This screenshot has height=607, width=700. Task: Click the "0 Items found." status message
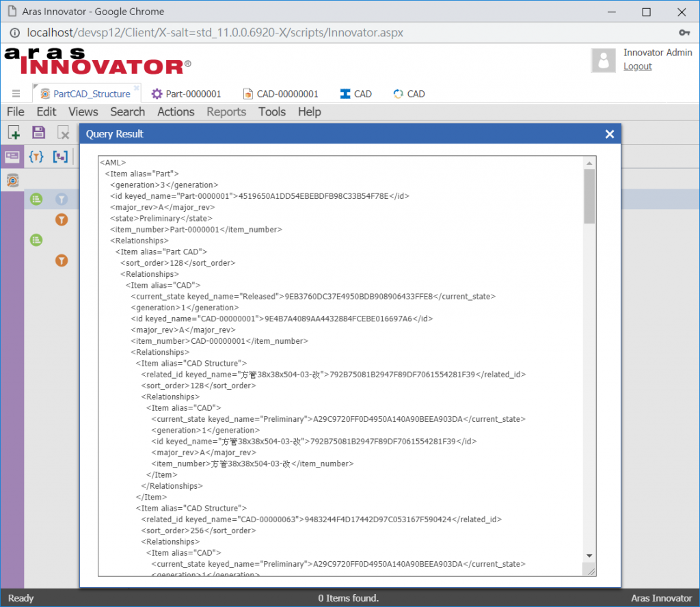tap(348, 598)
